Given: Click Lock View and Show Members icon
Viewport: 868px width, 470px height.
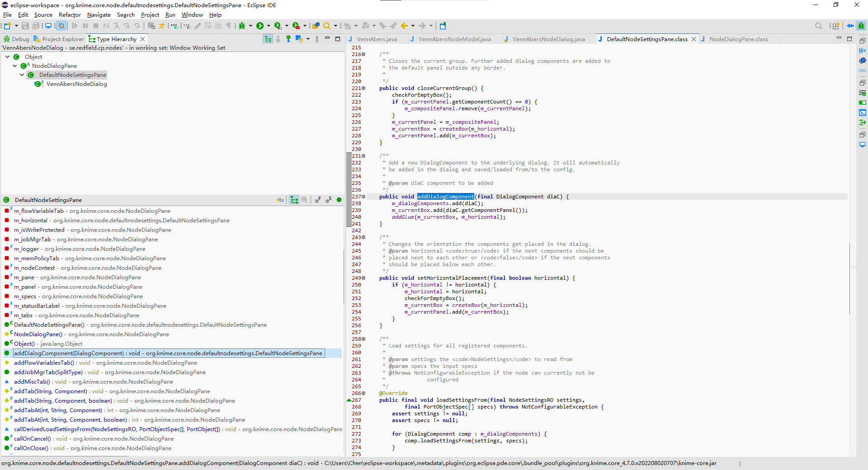Looking at the screenshot, I should [280, 200].
